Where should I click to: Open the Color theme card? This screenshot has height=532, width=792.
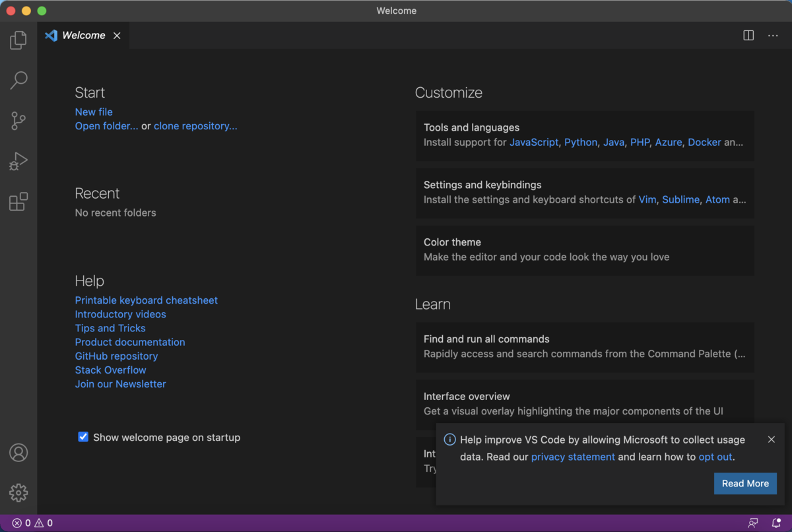585,249
